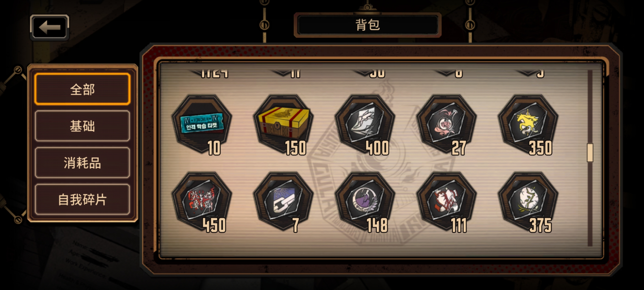
Task: Select the red heart shard with 111
Action: [447, 202]
